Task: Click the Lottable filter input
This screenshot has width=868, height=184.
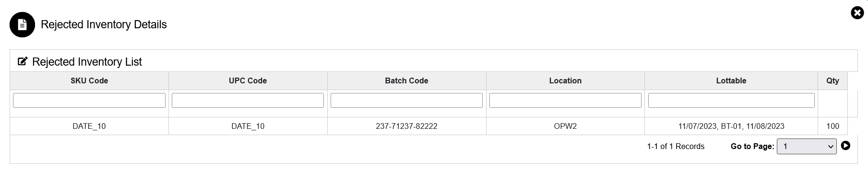Action: [x=731, y=100]
